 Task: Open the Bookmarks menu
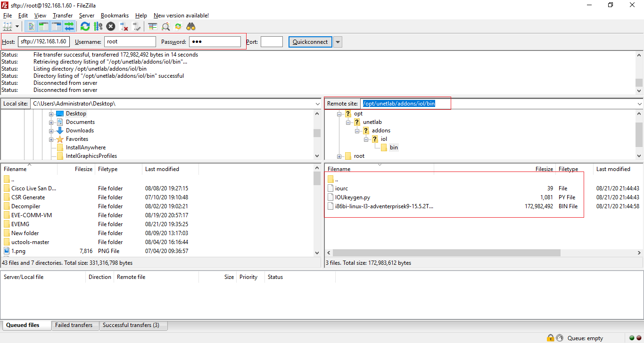(x=115, y=16)
